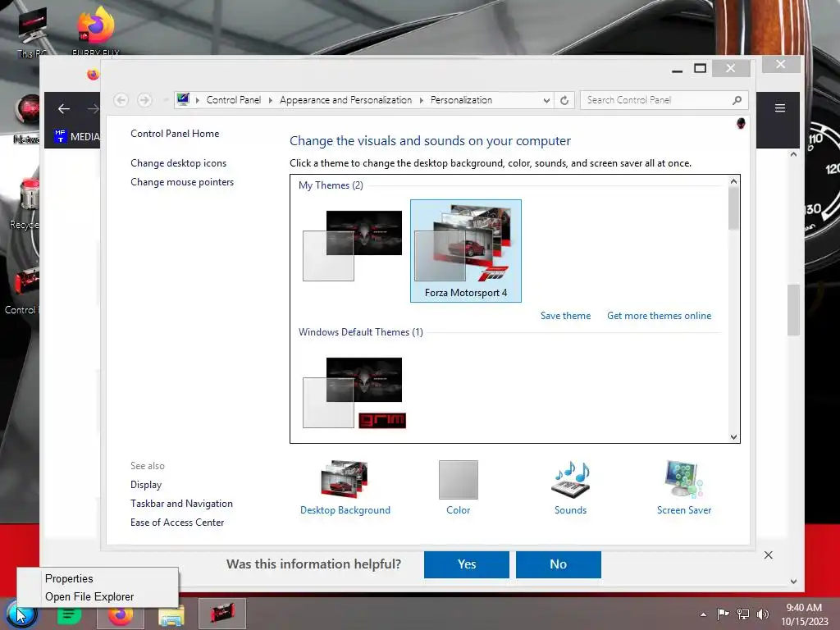Open Change mouse pointers link

[182, 182]
